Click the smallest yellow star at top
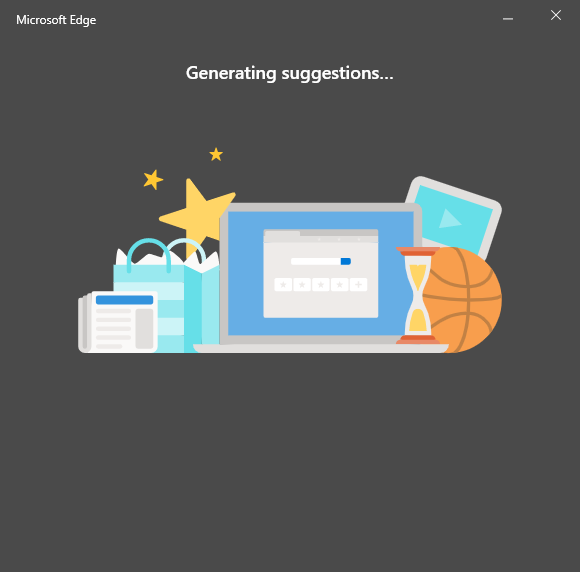The height and width of the screenshot is (572, 580). (x=216, y=154)
